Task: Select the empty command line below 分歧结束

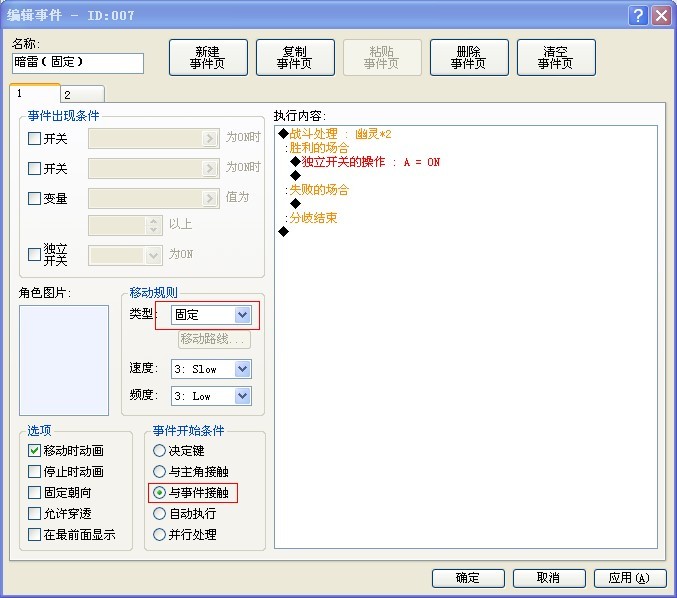Action: point(284,232)
